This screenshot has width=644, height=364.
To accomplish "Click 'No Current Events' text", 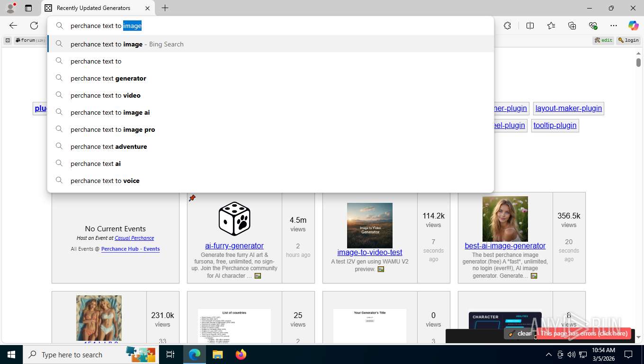I will pos(116,228).
